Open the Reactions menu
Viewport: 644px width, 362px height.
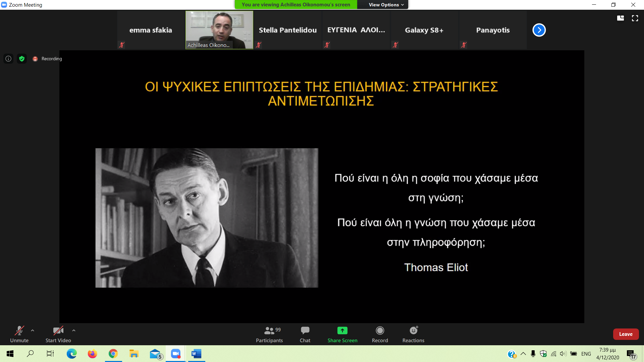pos(413,334)
